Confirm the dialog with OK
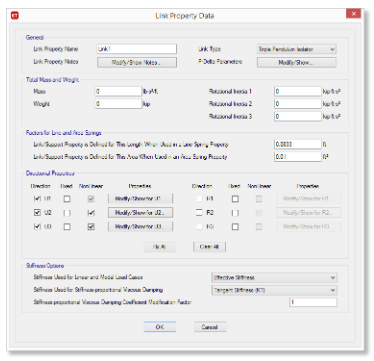 (160, 327)
